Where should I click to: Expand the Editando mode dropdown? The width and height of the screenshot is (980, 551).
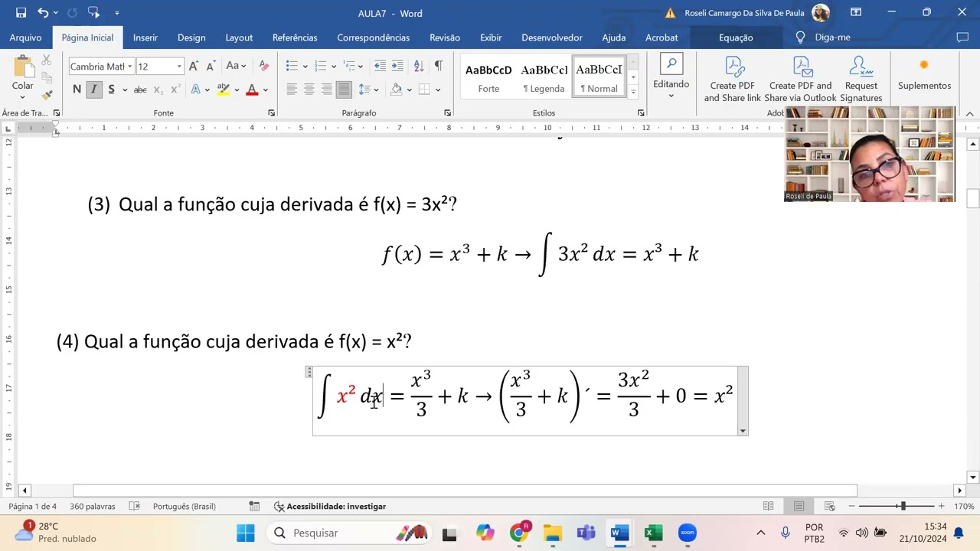(x=671, y=95)
